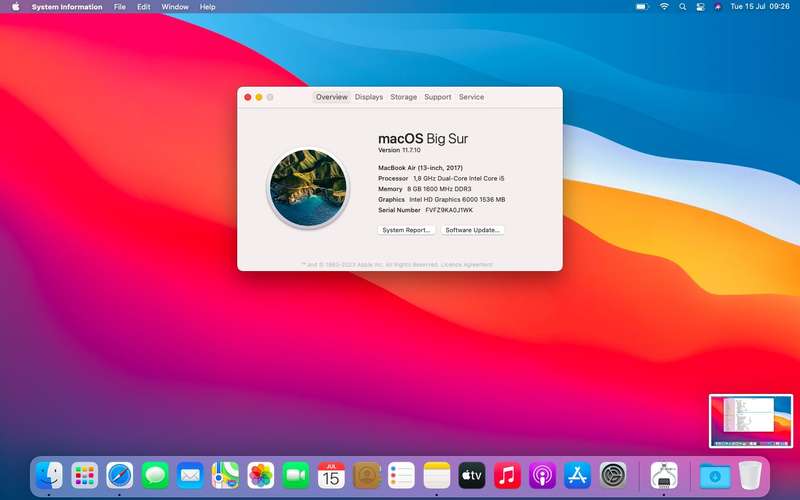Screen dimensions: 800x500
Task: Open the Downloads folder in the Dock
Action: [715, 476]
